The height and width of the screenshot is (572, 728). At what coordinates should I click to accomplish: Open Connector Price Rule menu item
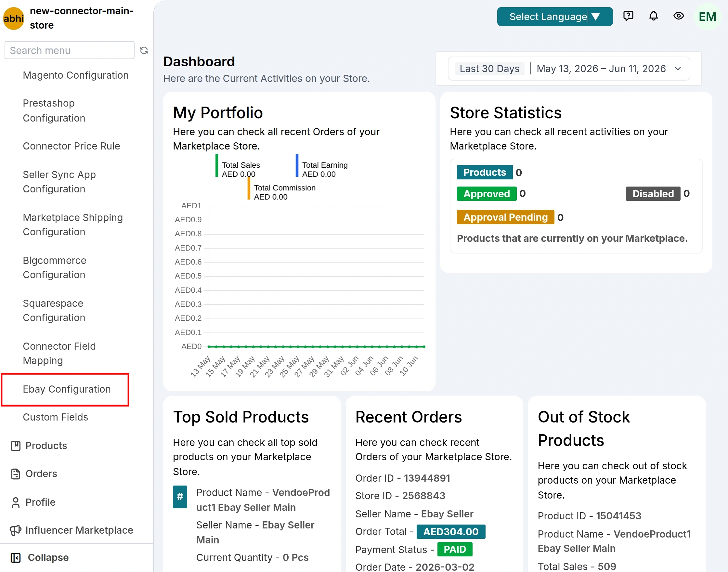click(x=71, y=146)
